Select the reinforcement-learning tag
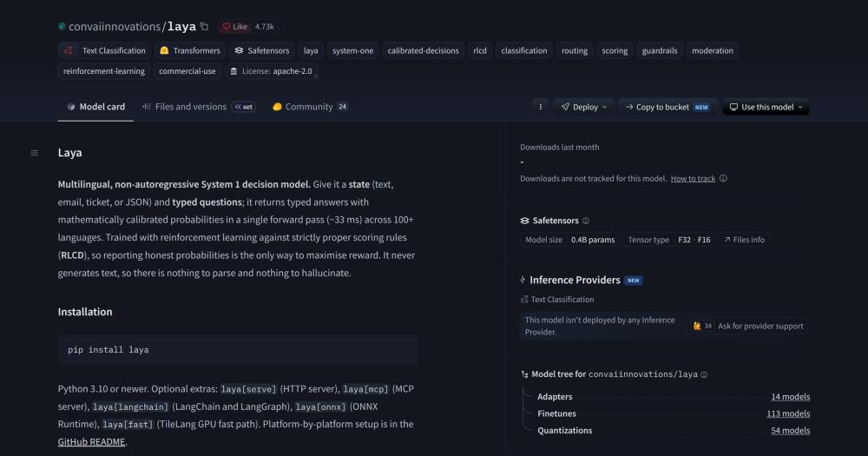868x456 pixels. tap(103, 71)
